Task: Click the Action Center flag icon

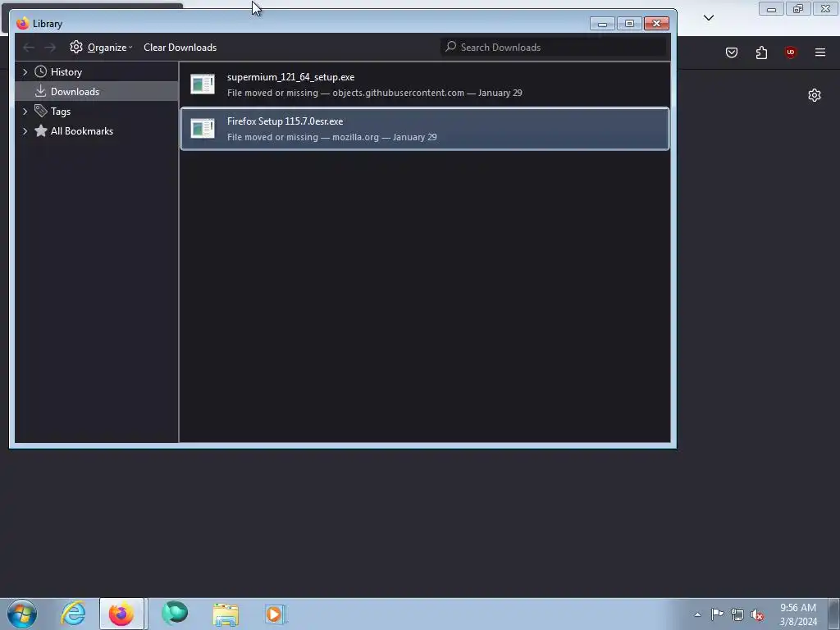Action: click(x=717, y=614)
